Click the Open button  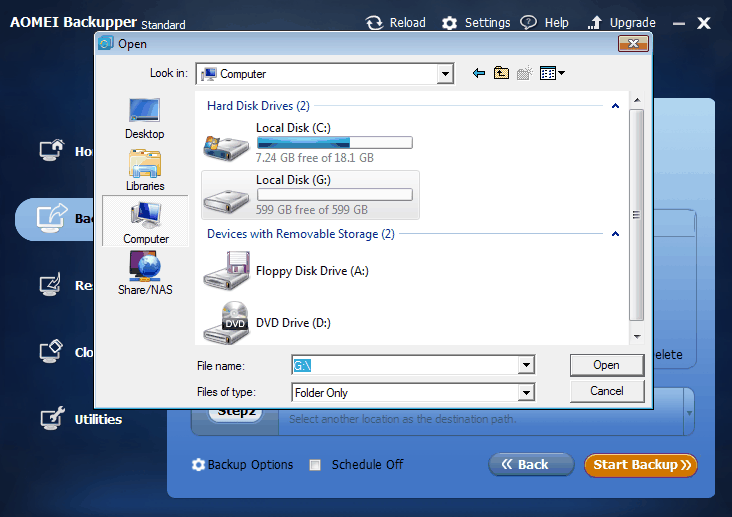(x=607, y=365)
